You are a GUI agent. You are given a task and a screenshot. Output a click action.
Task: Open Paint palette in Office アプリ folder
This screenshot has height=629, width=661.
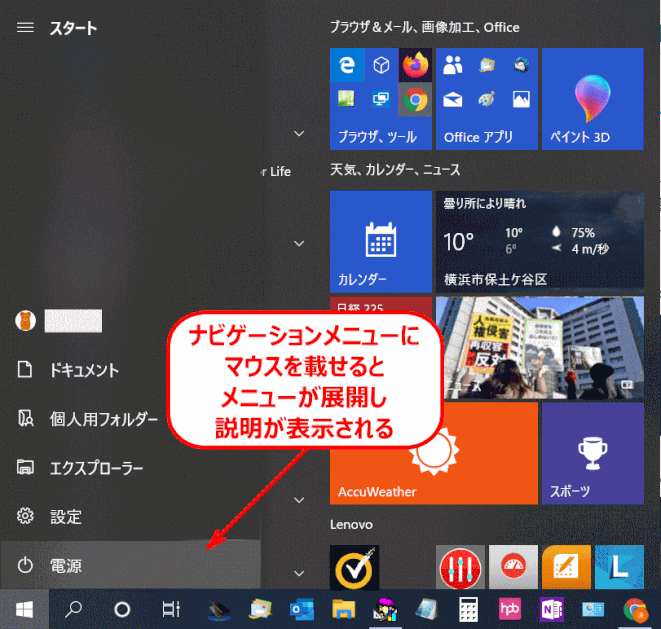coord(486,99)
